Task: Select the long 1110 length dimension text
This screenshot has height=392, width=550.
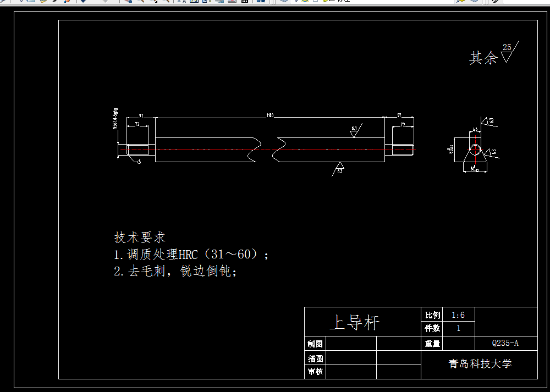Action: (269, 115)
